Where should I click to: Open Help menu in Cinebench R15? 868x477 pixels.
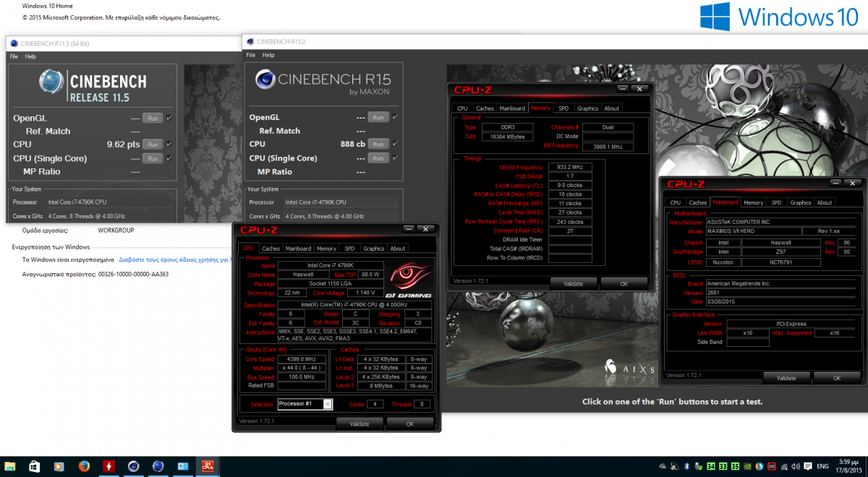pos(268,55)
